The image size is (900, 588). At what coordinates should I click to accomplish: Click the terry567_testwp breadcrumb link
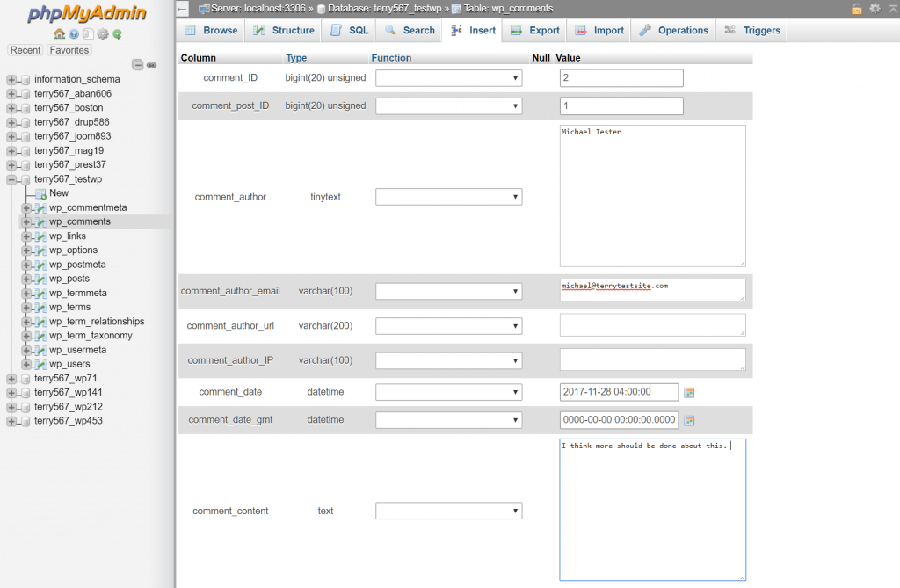pos(409,7)
